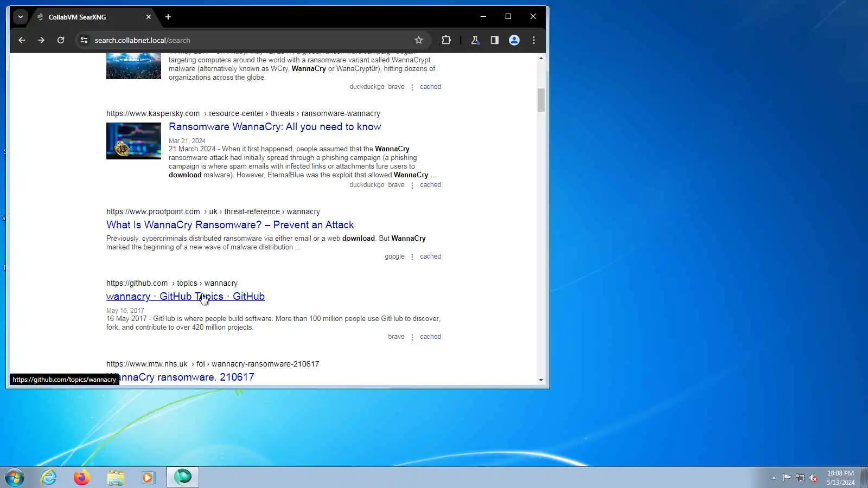Screen dimensions: 868x488
Task: Click the 'Mar 21, 2024' date text
Action: (187, 141)
